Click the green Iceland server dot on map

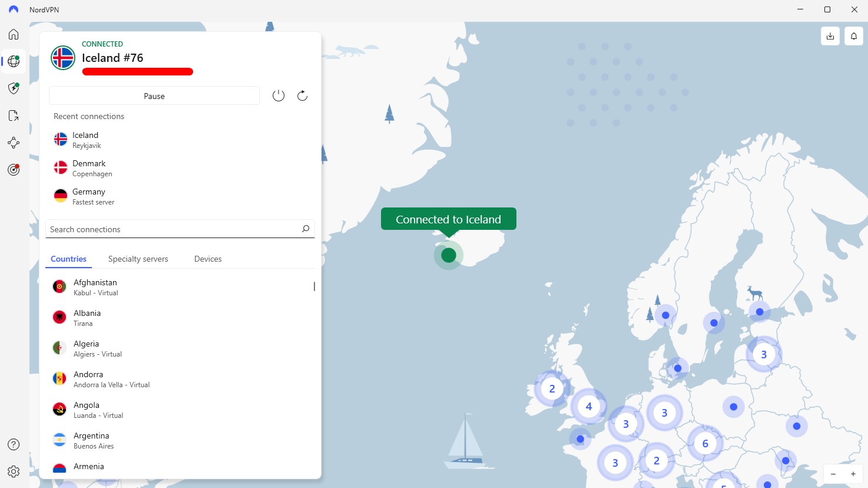(449, 255)
